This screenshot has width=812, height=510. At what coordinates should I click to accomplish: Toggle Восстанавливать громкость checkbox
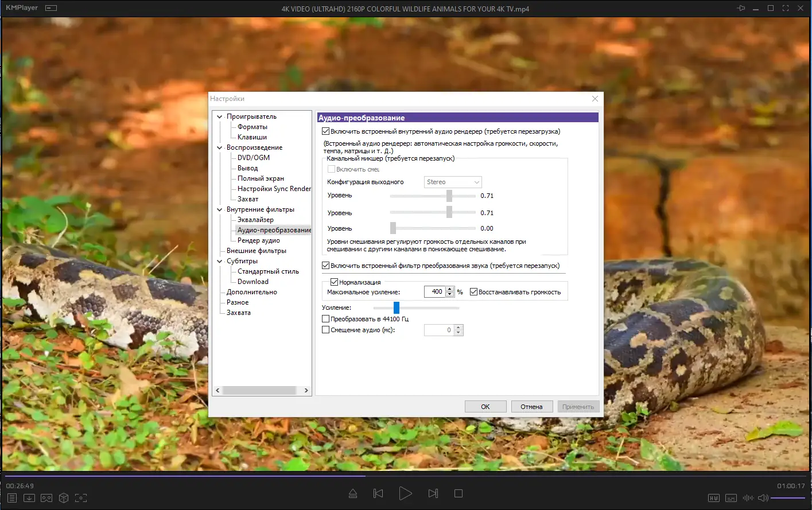pyautogui.click(x=473, y=292)
